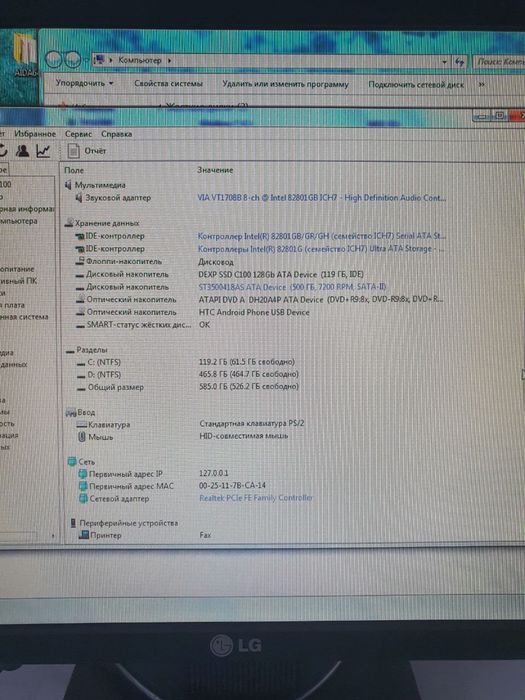This screenshot has width=525, height=700.
Task: Click the Поле column header
Action: click(74, 170)
